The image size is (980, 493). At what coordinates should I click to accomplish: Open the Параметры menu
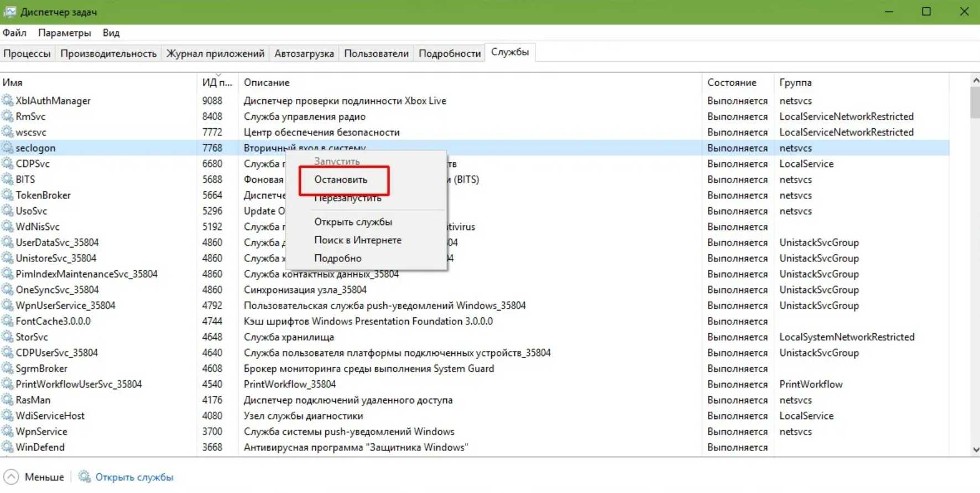tap(64, 33)
